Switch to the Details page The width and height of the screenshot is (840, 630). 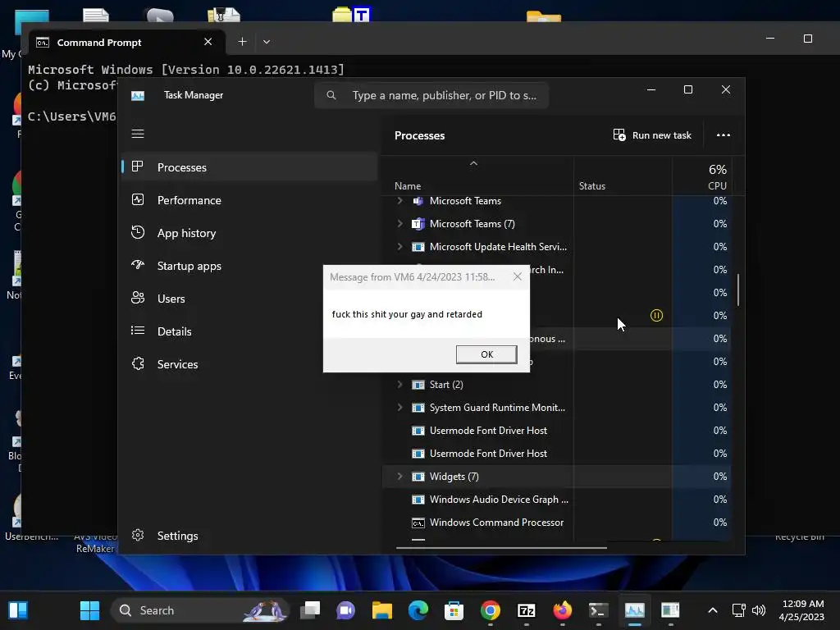(249, 331)
